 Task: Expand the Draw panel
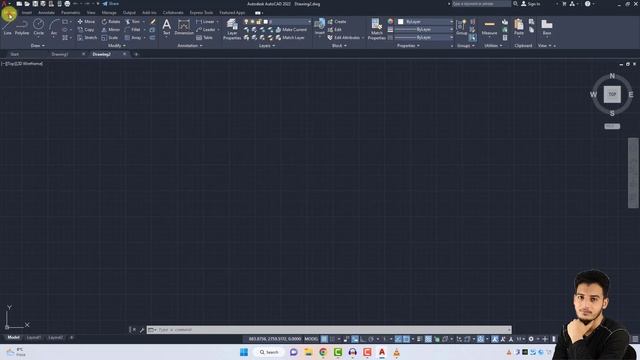click(x=38, y=46)
